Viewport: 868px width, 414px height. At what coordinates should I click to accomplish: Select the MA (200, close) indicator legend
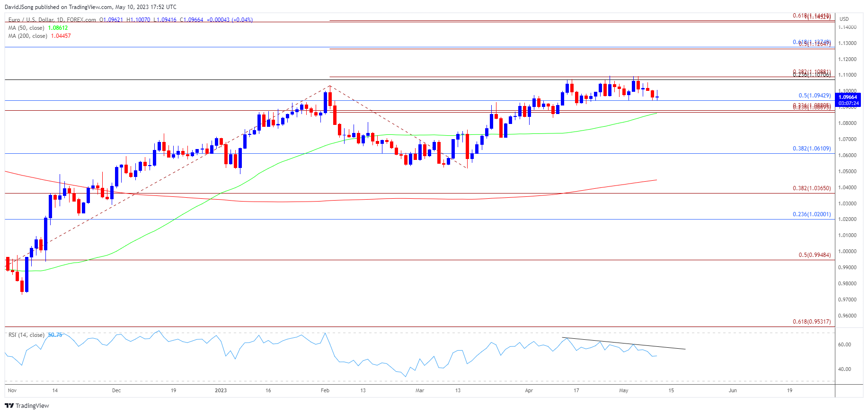coord(27,36)
